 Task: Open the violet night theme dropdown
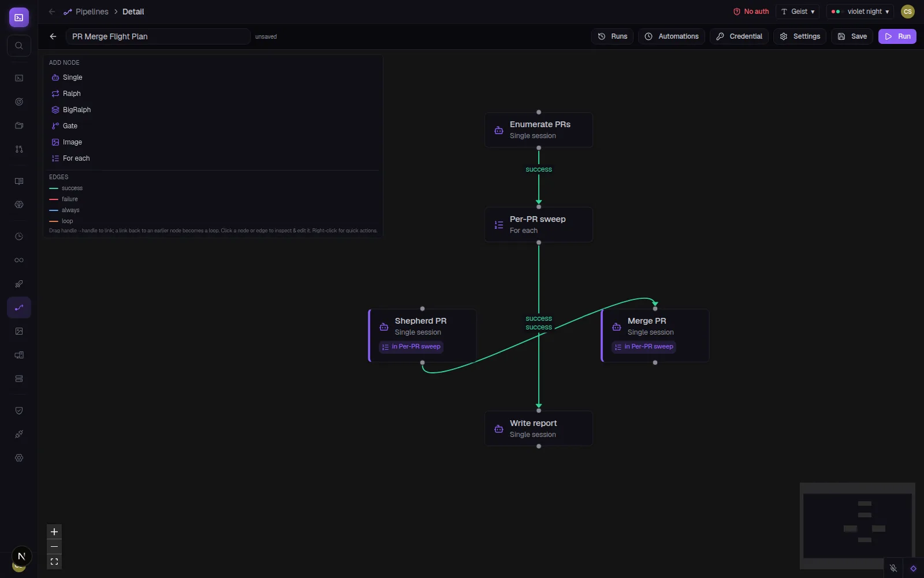click(x=860, y=12)
